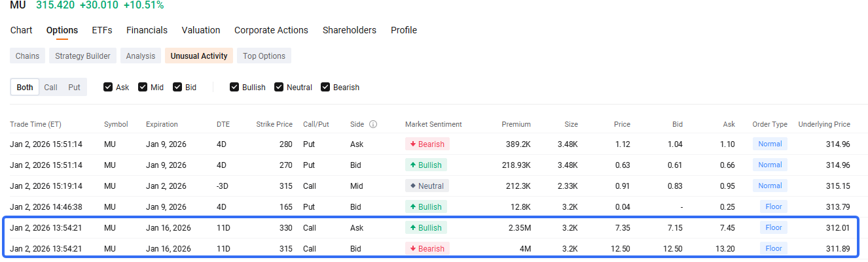Switch to the Financials tab
Viewport: 868px width, 262px height.
click(x=147, y=30)
